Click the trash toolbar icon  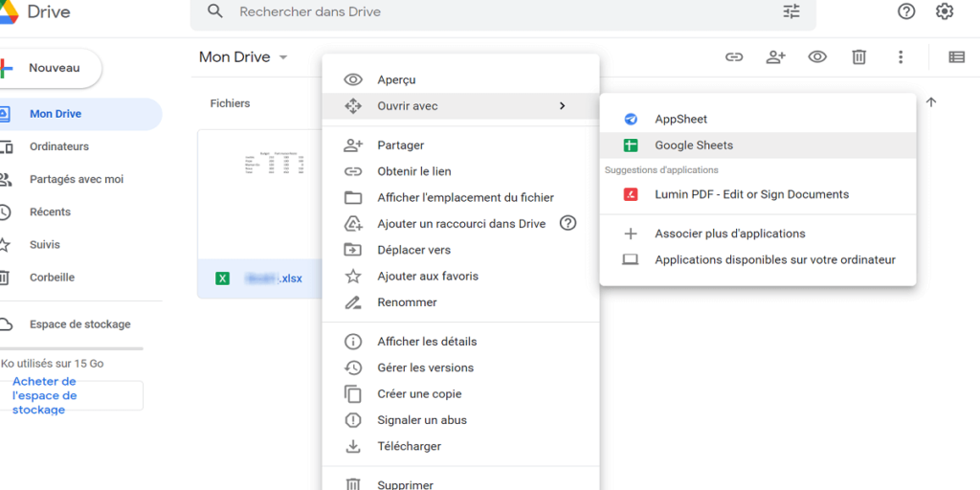(858, 56)
